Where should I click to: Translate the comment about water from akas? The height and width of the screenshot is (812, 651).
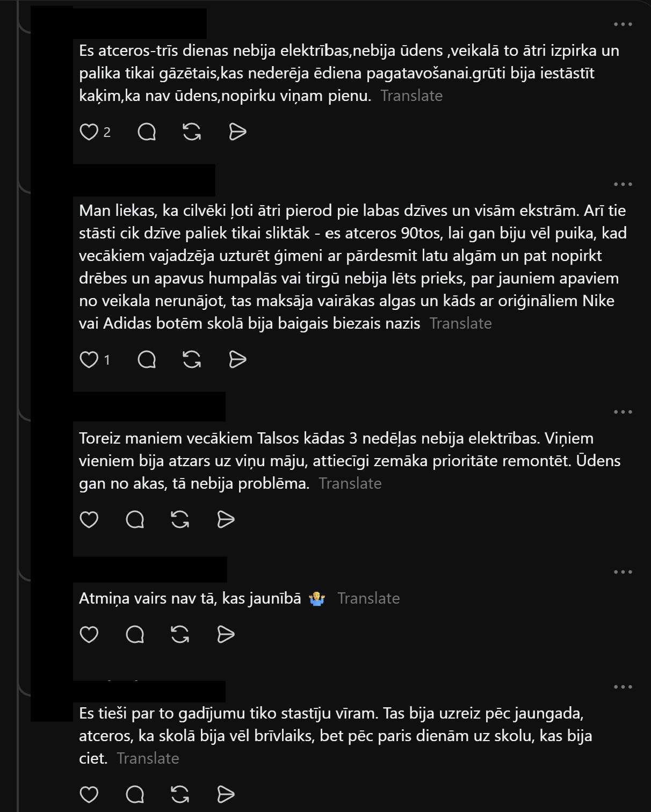coord(350,483)
